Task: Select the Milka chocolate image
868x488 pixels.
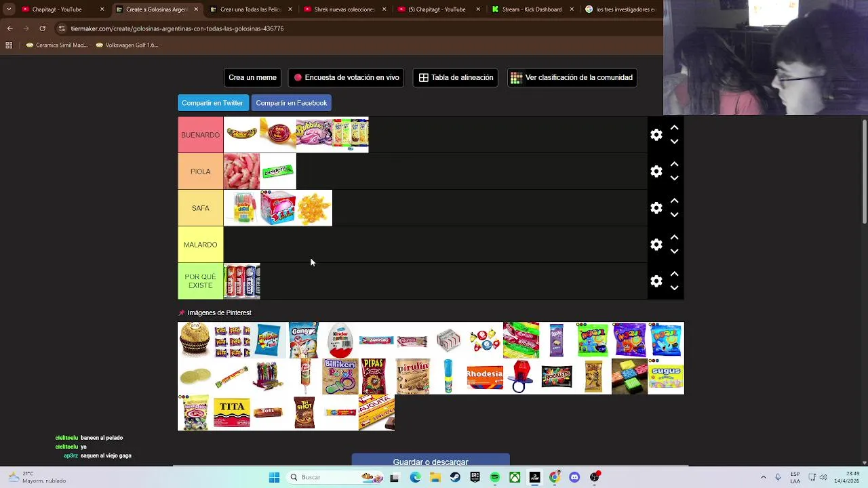Action: [x=557, y=340]
